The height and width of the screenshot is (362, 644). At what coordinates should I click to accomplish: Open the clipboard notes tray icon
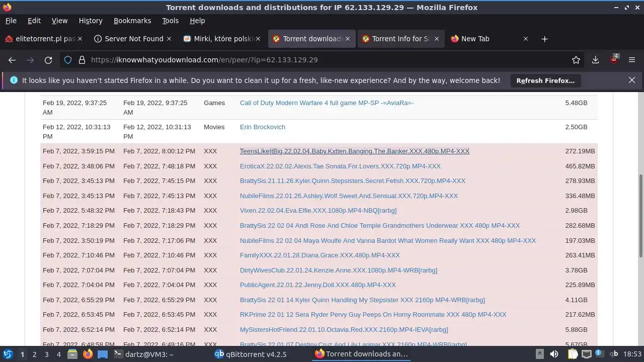click(x=573, y=354)
